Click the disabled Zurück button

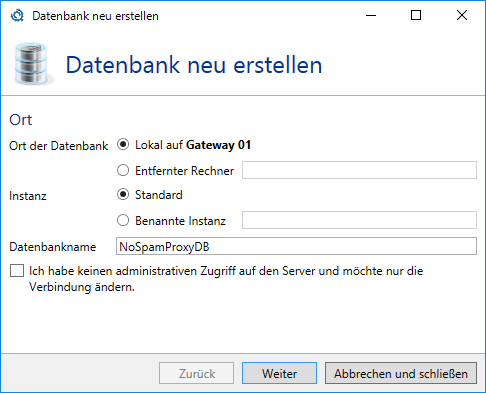pos(197,373)
